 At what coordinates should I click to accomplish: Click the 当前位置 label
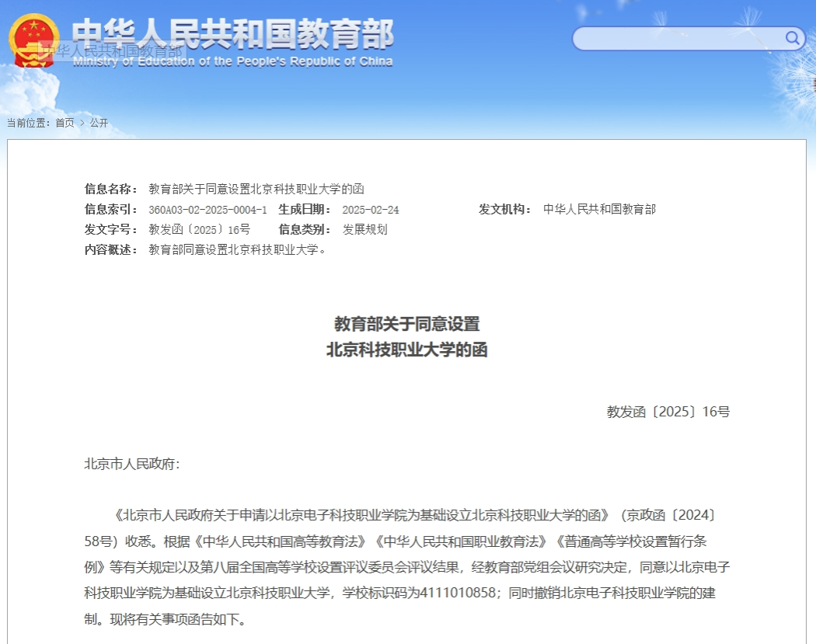(28, 123)
